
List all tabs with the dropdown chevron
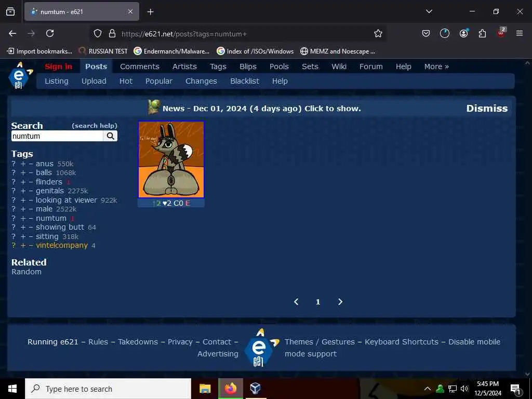429,11
